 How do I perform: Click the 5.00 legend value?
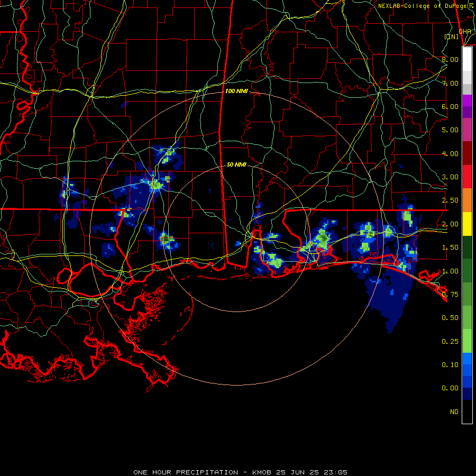tap(450, 130)
